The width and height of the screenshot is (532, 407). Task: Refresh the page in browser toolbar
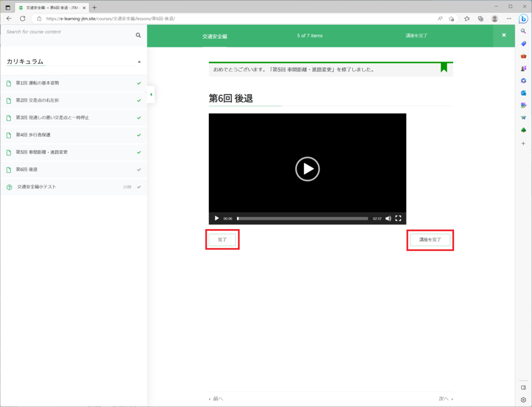click(x=22, y=18)
